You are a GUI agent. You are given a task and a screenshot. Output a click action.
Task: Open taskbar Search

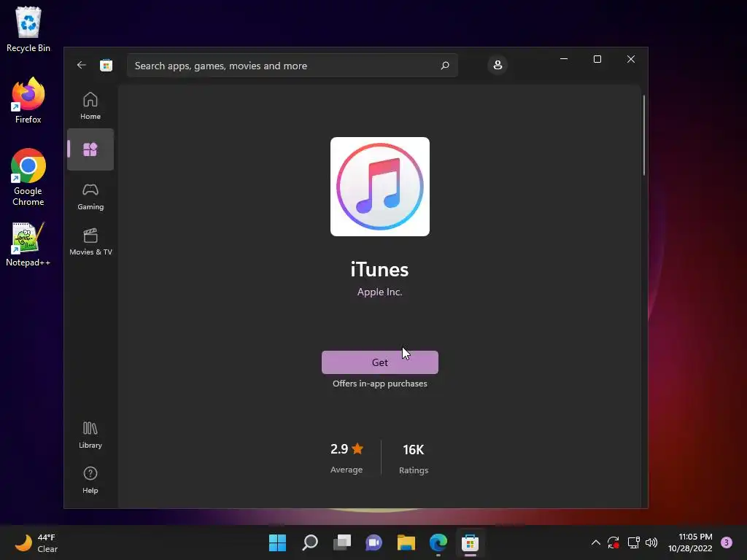pyautogui.click(x=310, y=542)
